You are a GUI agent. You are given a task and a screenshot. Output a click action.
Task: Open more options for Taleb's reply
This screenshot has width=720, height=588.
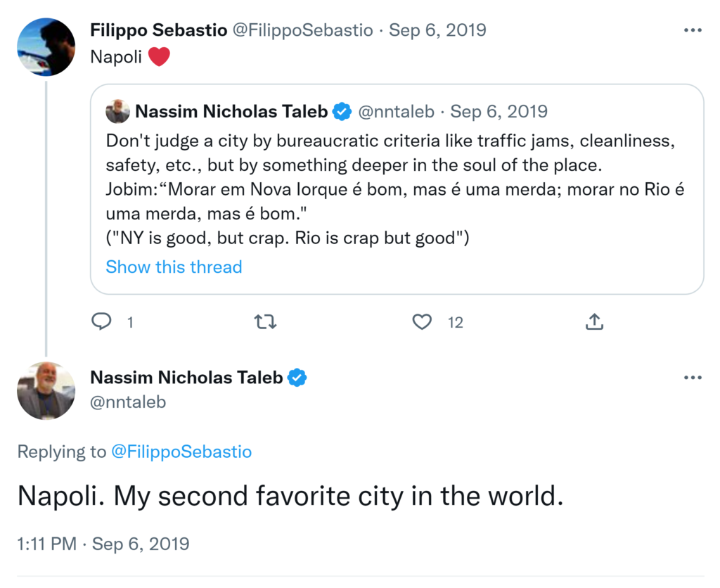(x=693, y=378)
